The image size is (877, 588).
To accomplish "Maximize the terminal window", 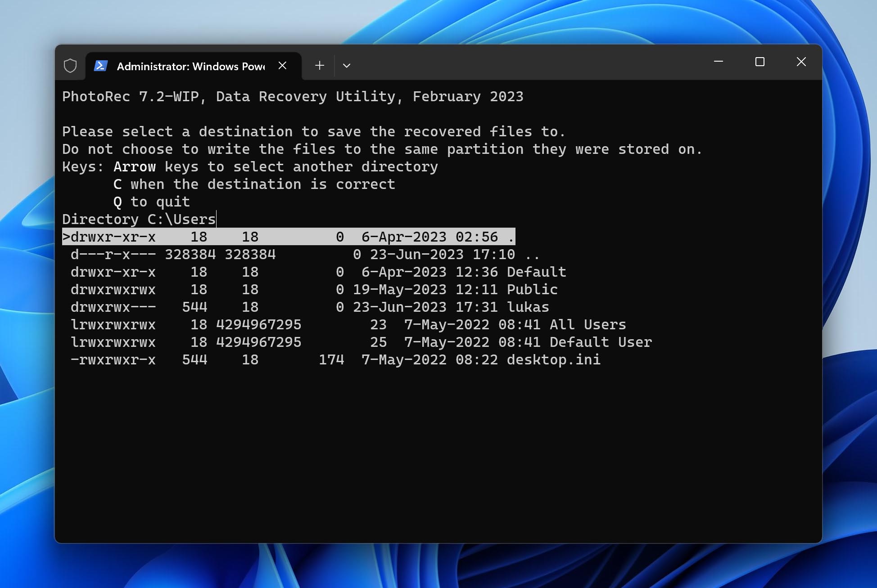I will (x=760, y=62).
